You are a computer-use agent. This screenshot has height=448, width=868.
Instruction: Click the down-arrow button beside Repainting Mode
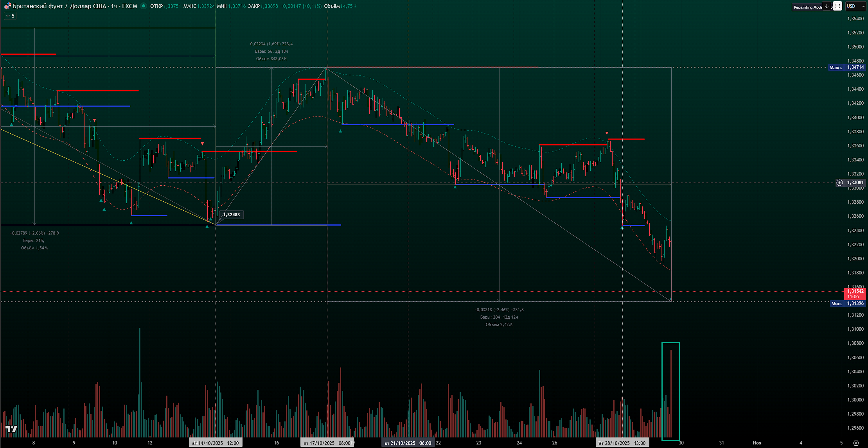(x=827, y=6)
